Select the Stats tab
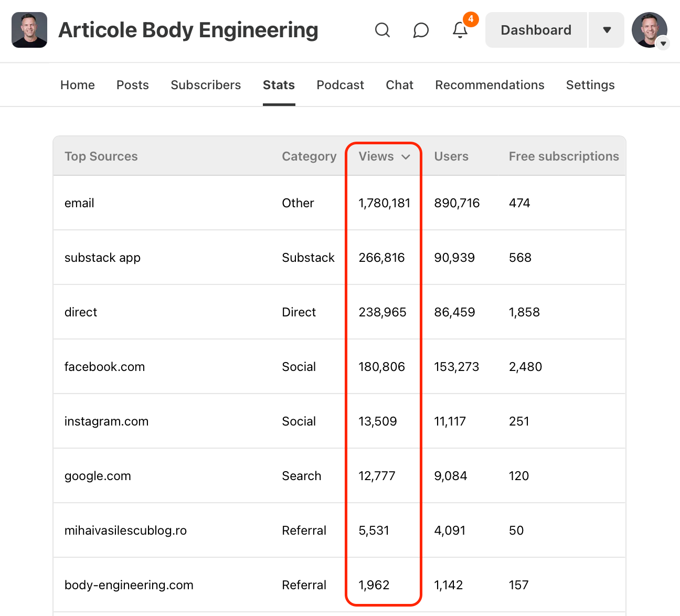 pos(279,85)
